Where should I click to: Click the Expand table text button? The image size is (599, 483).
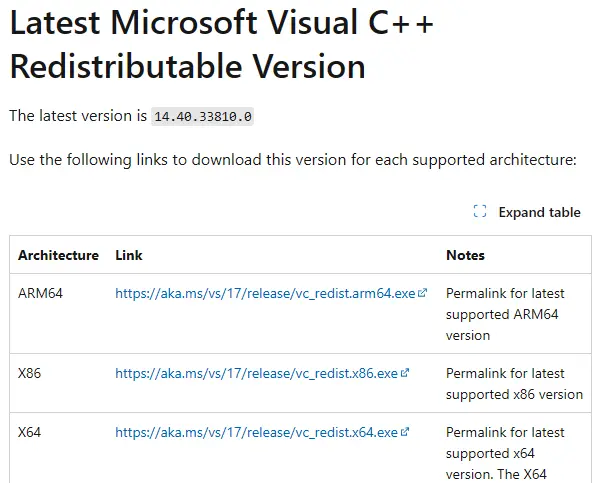(539, 212)
